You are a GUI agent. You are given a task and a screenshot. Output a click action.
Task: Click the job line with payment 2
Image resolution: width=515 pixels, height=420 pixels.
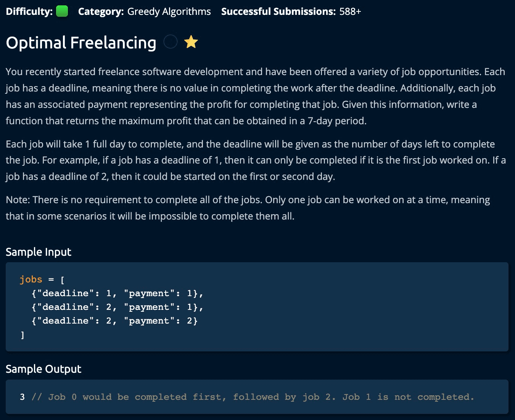point(114,321)
